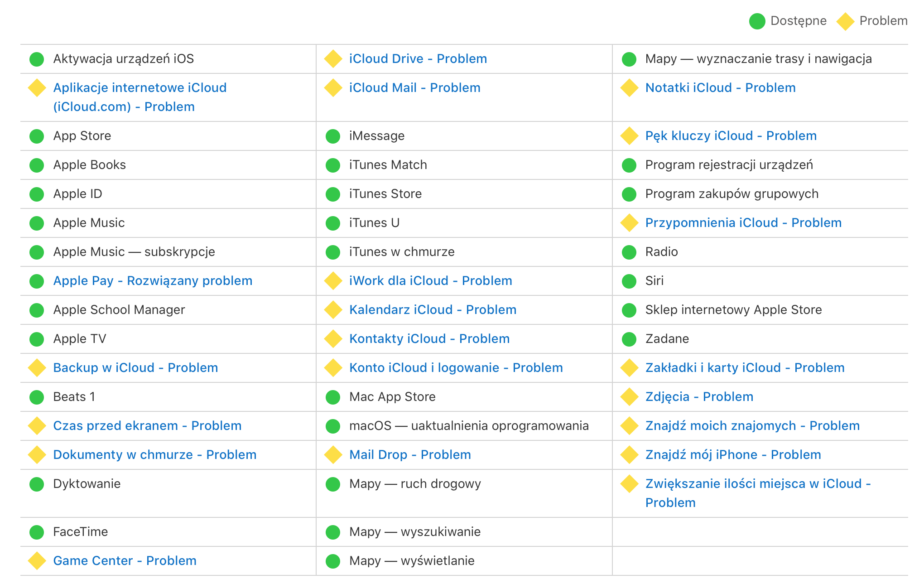The image size is (924, 584).
Task: Open Kalendarz iCloud - Problem link
Action: (x=433, y=310)
